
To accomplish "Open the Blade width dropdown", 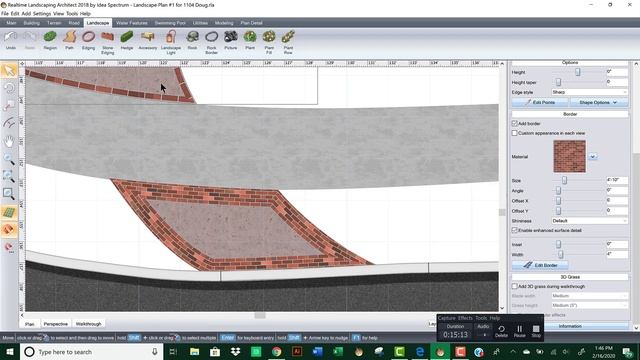I will [589, 296].
